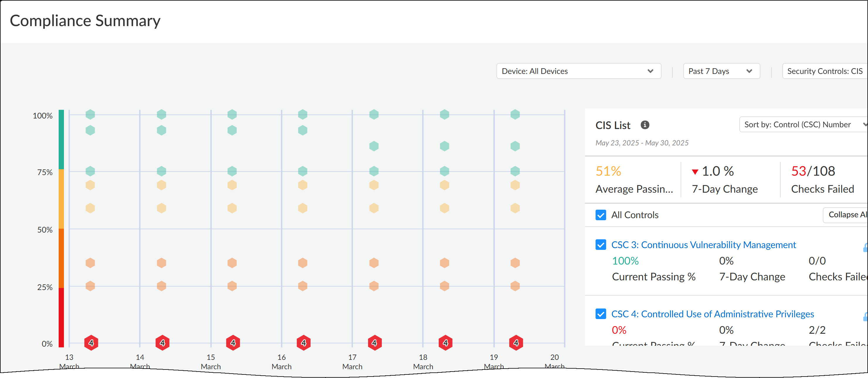Open the Device: All Devices dropdown
The image size is (868, 378).
(578, 71)
